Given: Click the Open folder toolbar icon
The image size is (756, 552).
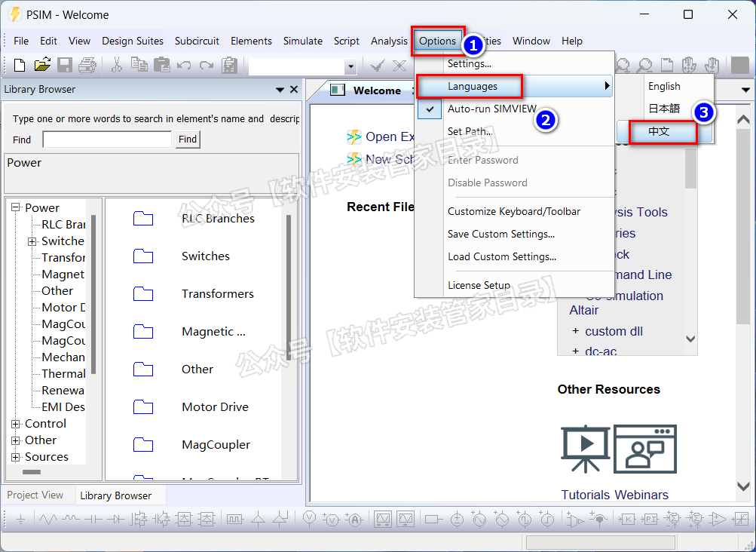Looking at the screenshot, I should [x=42, y=65].
